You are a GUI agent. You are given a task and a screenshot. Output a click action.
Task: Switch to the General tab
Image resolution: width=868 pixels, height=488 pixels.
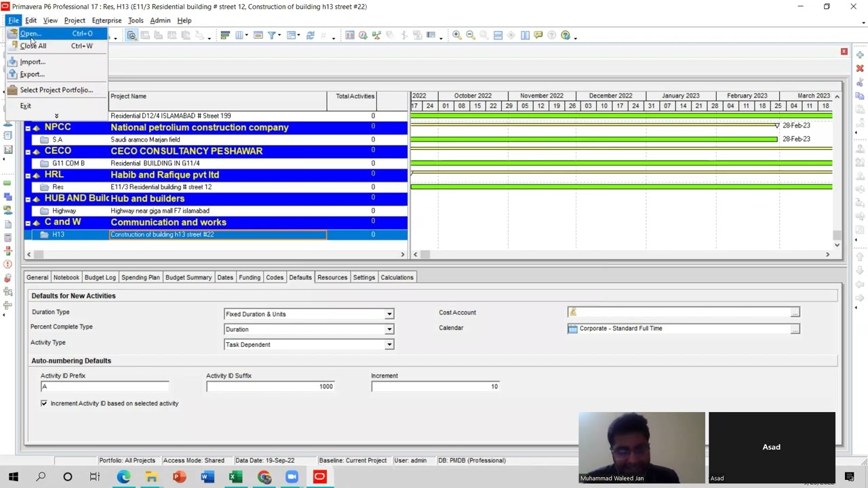pyautogui.click(x=37, y=277)
